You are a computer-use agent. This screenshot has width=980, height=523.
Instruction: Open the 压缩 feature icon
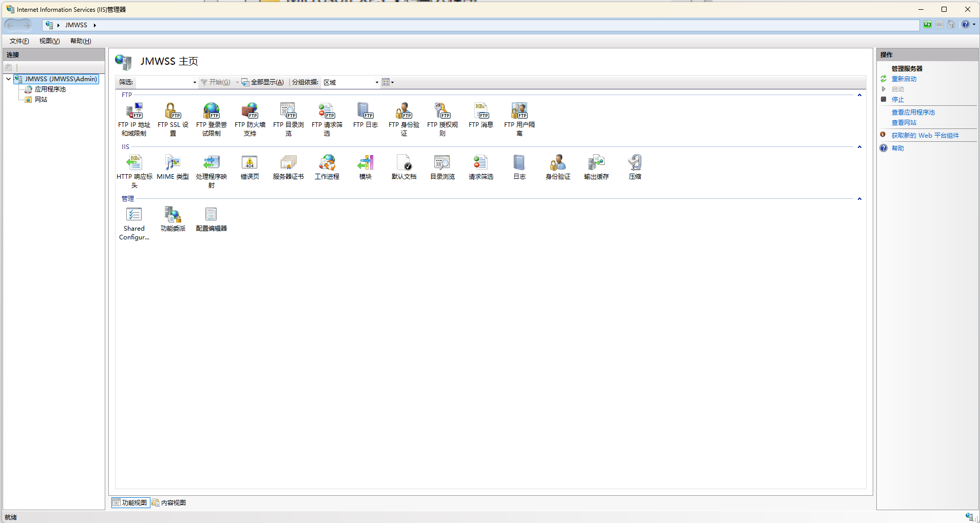635,163
